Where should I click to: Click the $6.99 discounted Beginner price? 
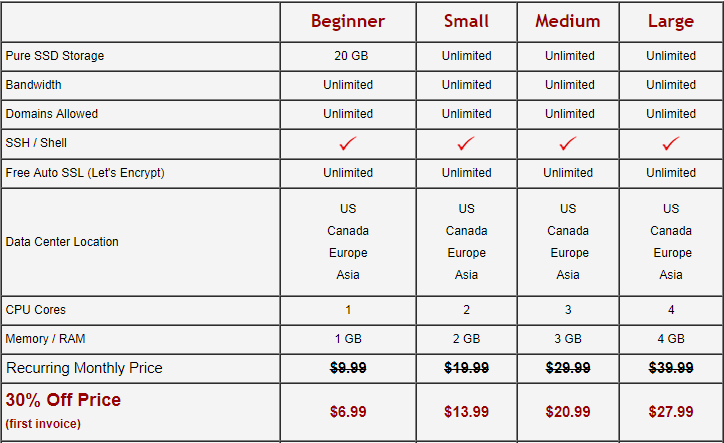click(348, 411)
